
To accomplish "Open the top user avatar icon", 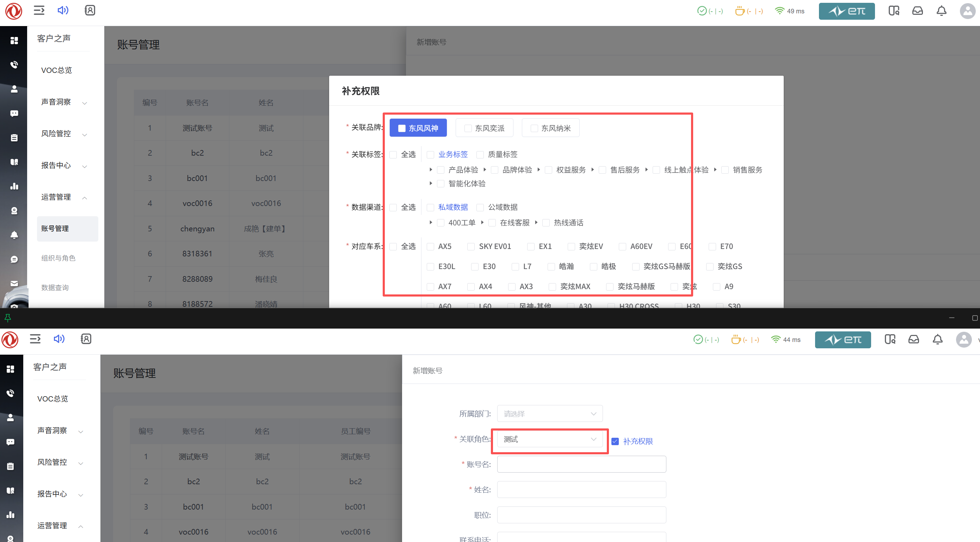I will (x=967, y=11).
